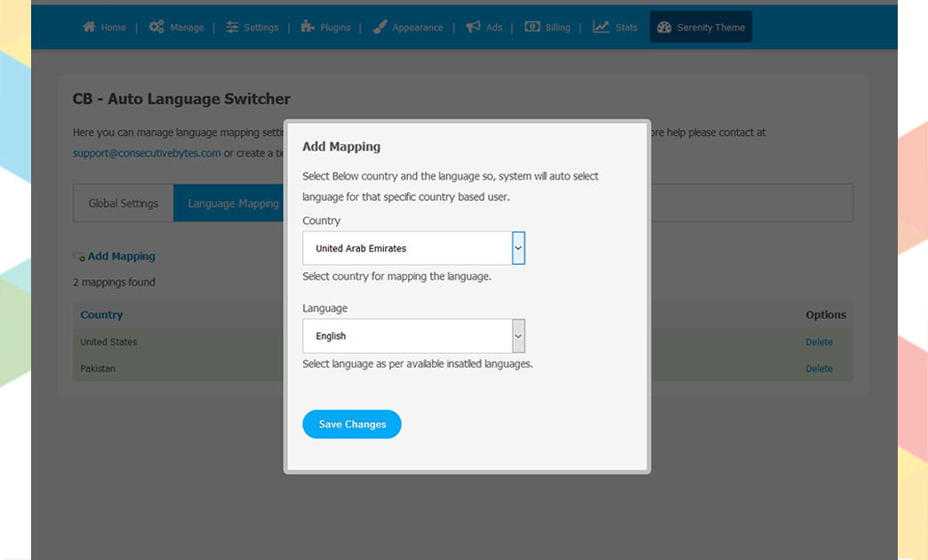Image resolution: width=928 pixels, height=560 pixels.
Task: Delete the Pakistan mapping
Action: click(x=819, y=369)
